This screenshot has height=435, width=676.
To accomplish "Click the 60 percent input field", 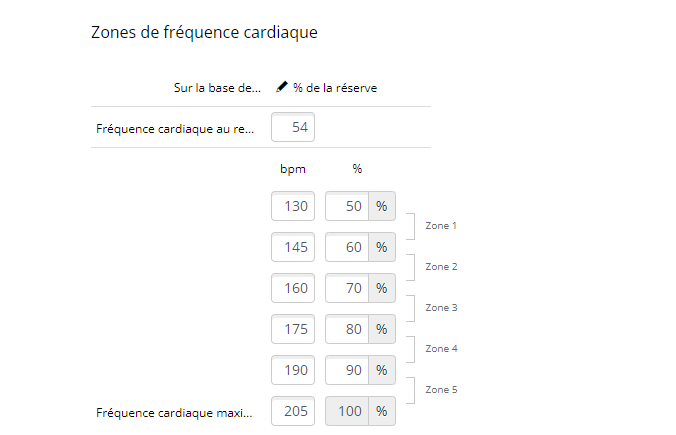I will coord(348,247).
